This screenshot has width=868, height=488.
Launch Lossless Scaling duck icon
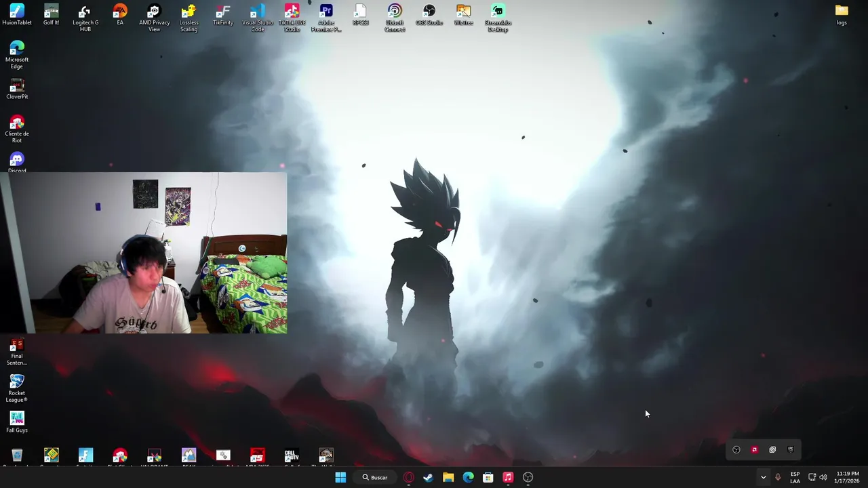pyautogui.click(x=189, y=18)
